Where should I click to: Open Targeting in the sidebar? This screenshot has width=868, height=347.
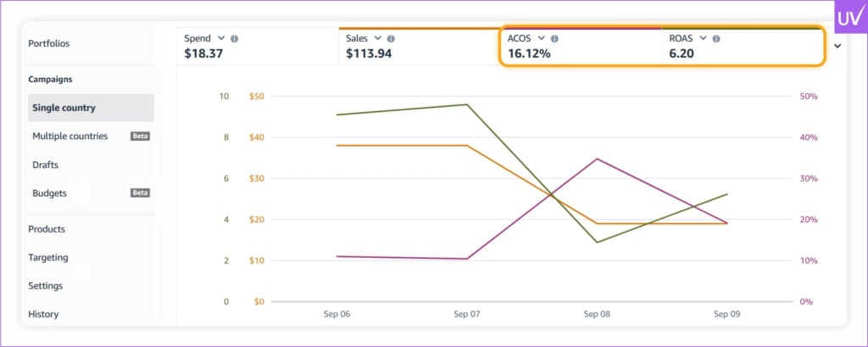(x=48, y=257)
